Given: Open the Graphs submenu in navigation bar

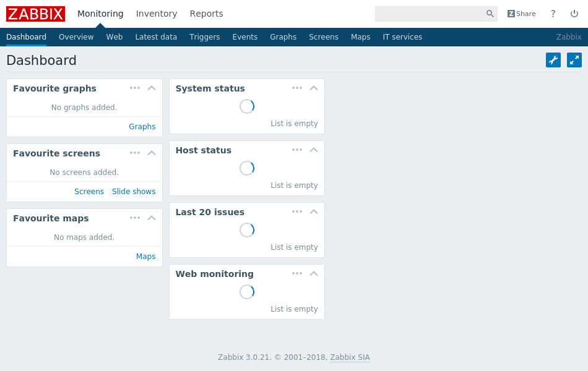Looking at the screenshot, I should click(x=283, y=36).
